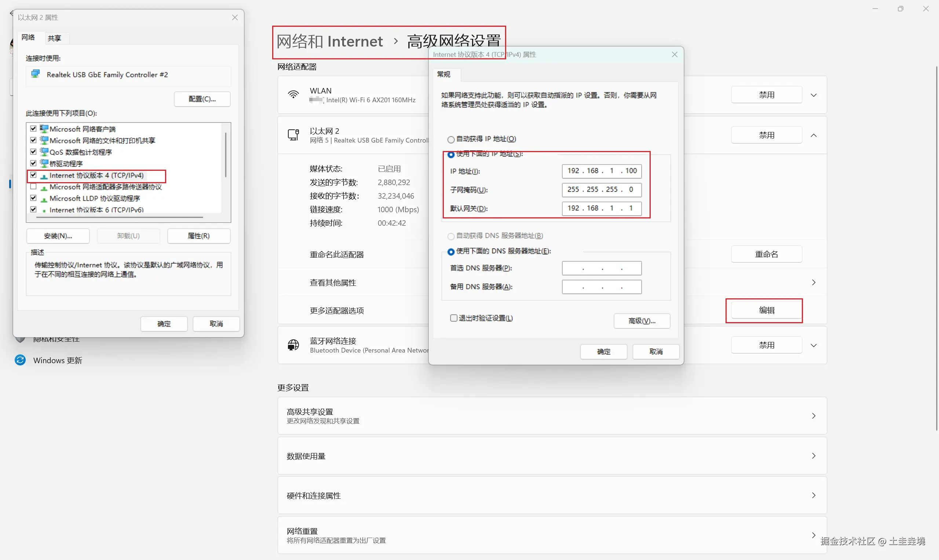Click the 以太网 2 ethernet adapter icon
Viewport: 939px width, 560px height.
click(293, 135)
